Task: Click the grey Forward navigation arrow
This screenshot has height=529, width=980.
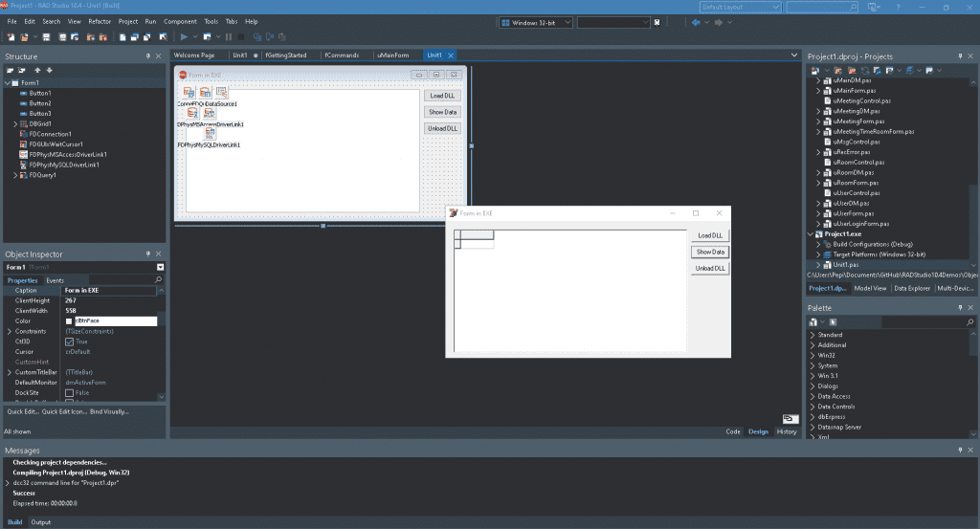Action: point(719,23)
